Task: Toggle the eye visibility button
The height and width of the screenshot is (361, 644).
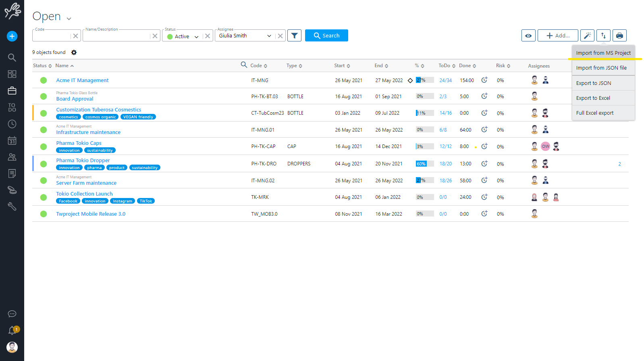Action: tap(528, 35)
